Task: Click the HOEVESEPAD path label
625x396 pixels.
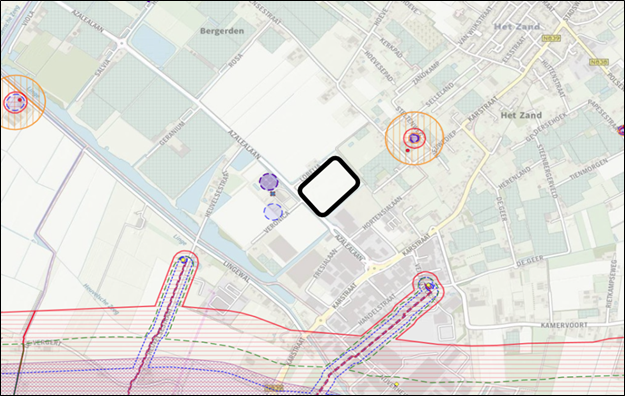Action: point(379,67)
